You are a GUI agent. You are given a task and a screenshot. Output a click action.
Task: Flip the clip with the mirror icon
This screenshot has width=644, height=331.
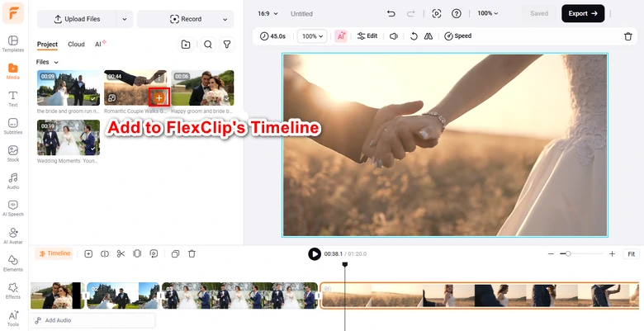[429, 36]
